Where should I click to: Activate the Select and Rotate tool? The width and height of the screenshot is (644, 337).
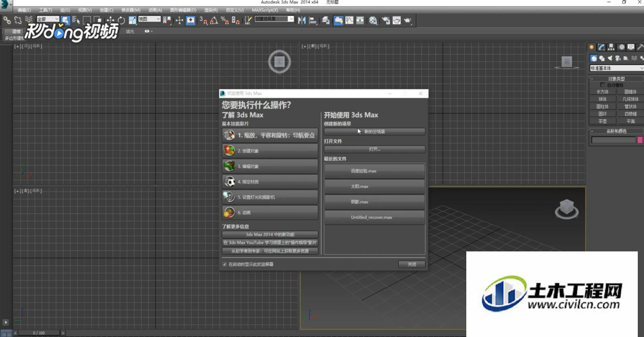(x=121, y=20)
